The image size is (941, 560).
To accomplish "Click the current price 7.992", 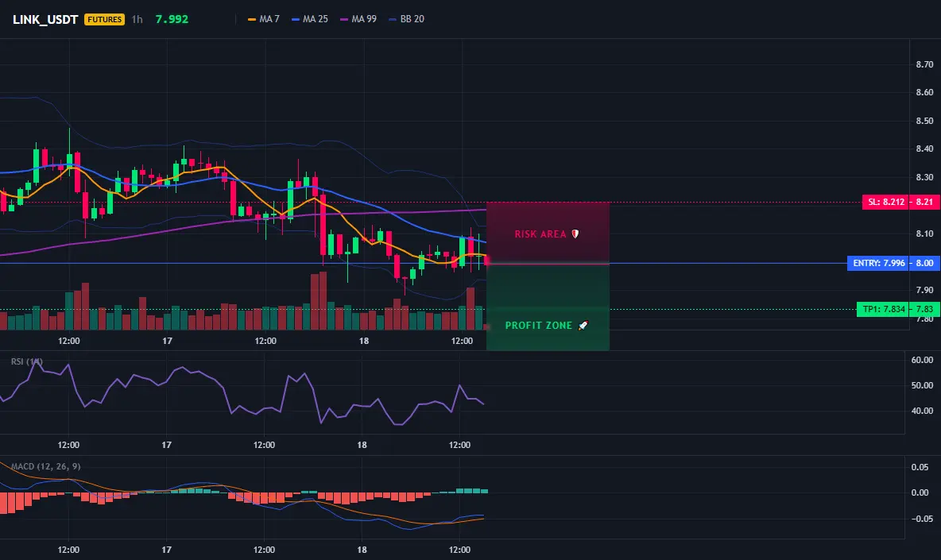I will tap(172, 19).
